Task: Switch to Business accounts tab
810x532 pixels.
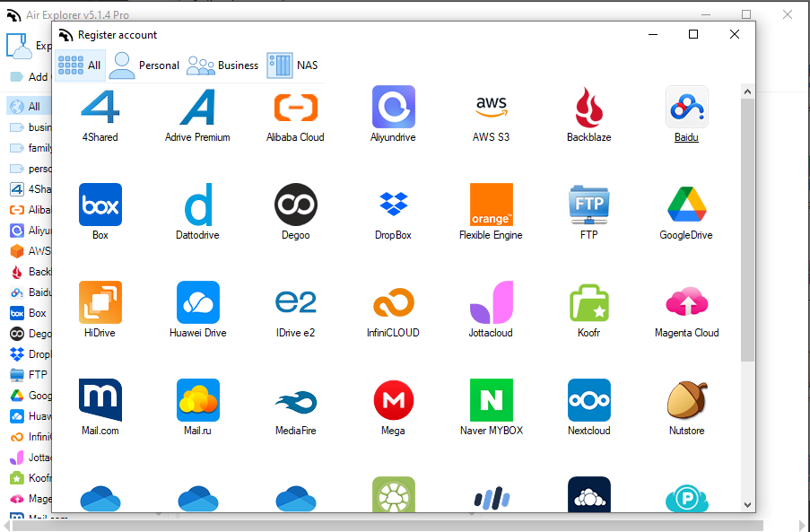Action: 222,65
